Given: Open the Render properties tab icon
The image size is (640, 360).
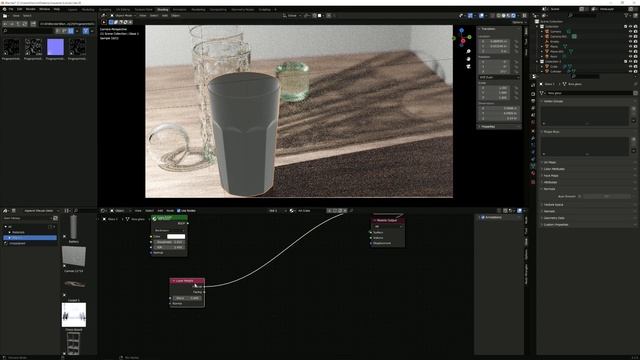Looking at the screenshot, I should tap(533, 93).
